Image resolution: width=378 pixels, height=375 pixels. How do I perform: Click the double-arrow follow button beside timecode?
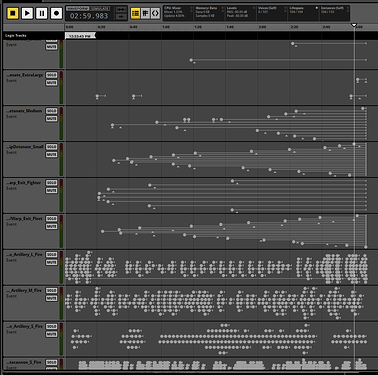pos(121,9)
